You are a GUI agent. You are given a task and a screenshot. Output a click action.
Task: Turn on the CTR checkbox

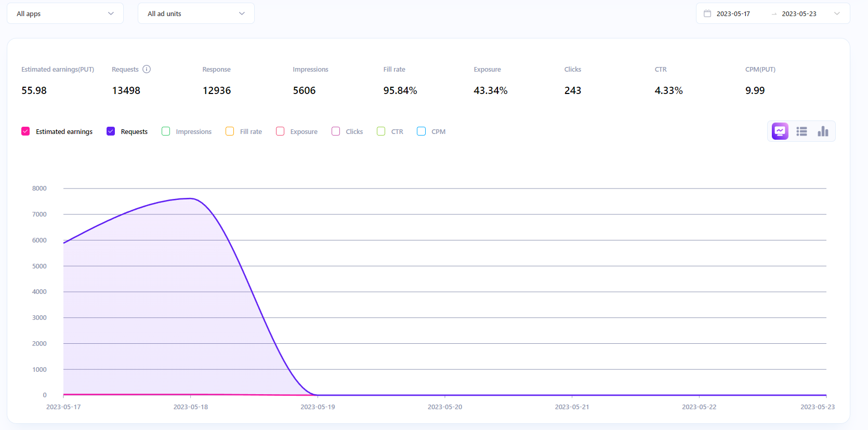tap(381, 131)
